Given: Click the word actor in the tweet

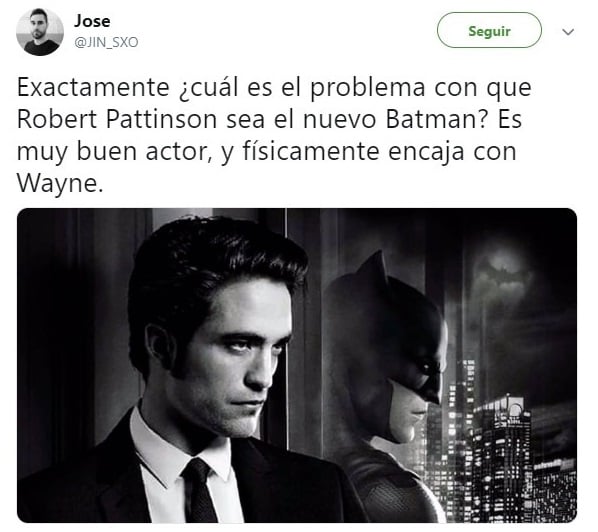Looking at the screenshot, I should point(179,152).
